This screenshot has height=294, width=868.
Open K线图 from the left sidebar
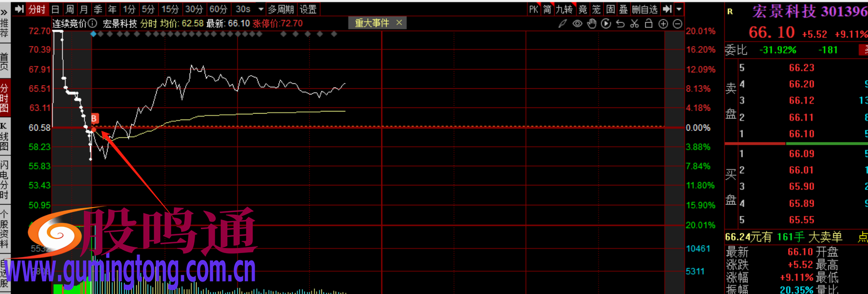[5, 136]
